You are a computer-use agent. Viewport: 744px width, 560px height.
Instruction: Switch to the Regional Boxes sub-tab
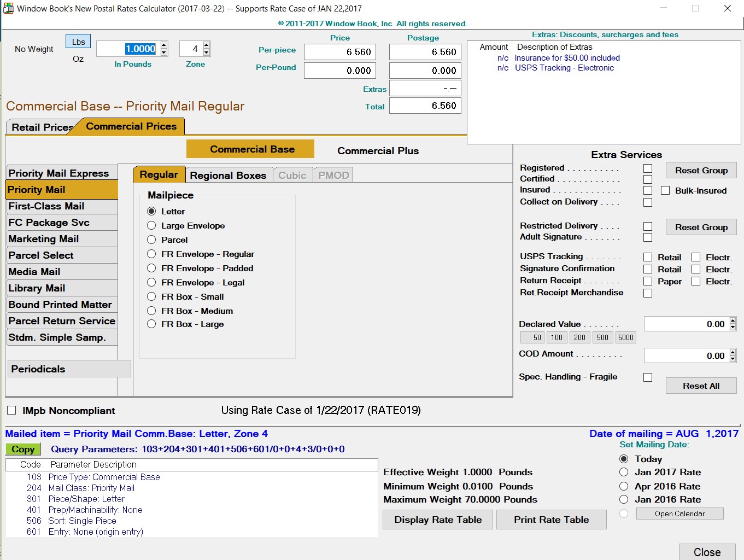tap(228, 175)
